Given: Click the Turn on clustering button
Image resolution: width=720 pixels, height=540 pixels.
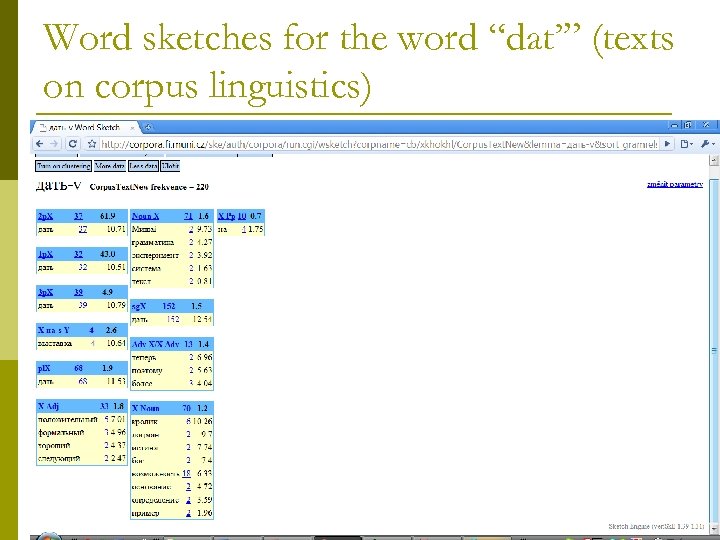Looking at the screenshot, I should tap(63, 166).
